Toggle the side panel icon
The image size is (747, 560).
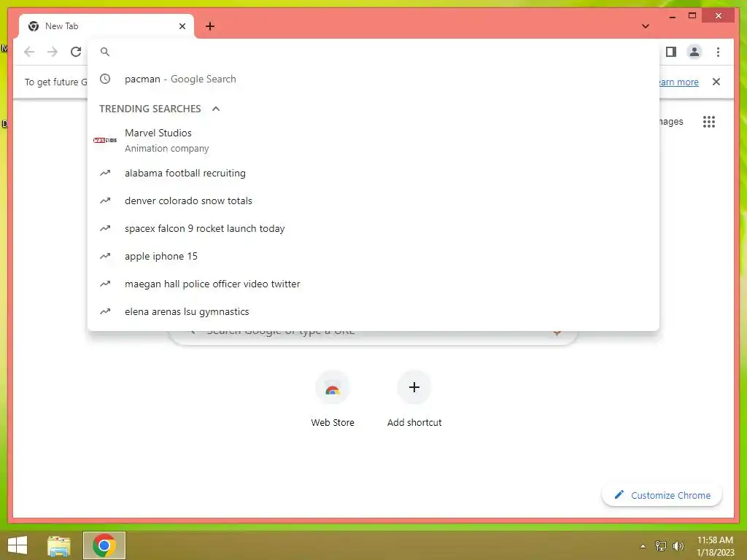pos(671,52)
